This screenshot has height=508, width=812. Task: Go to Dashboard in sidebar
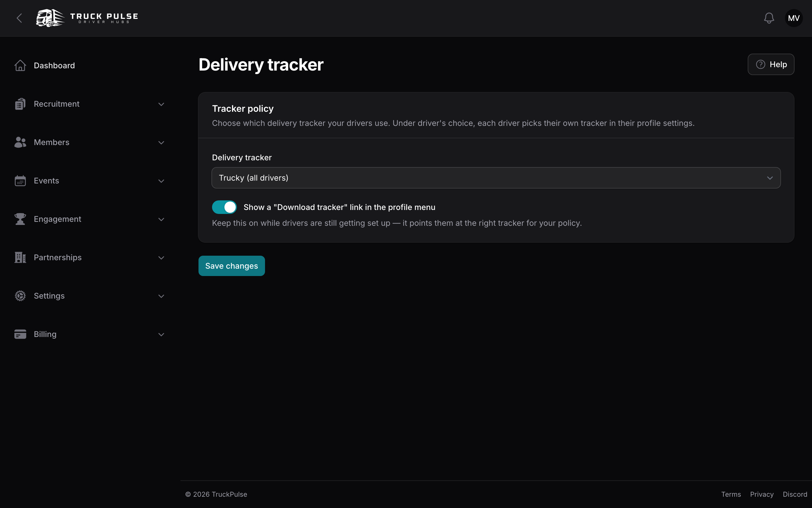[54, 65]
